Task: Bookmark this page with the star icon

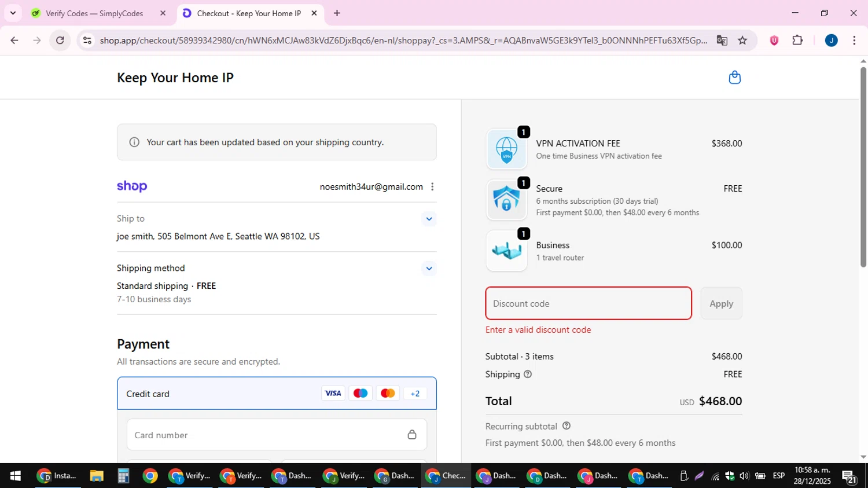Action: [x=742, y=41]
